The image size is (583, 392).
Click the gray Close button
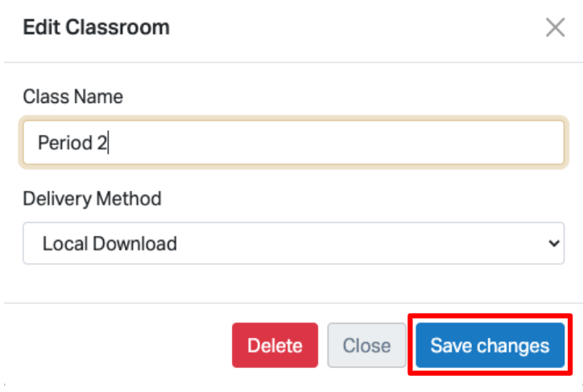[366, 346]
